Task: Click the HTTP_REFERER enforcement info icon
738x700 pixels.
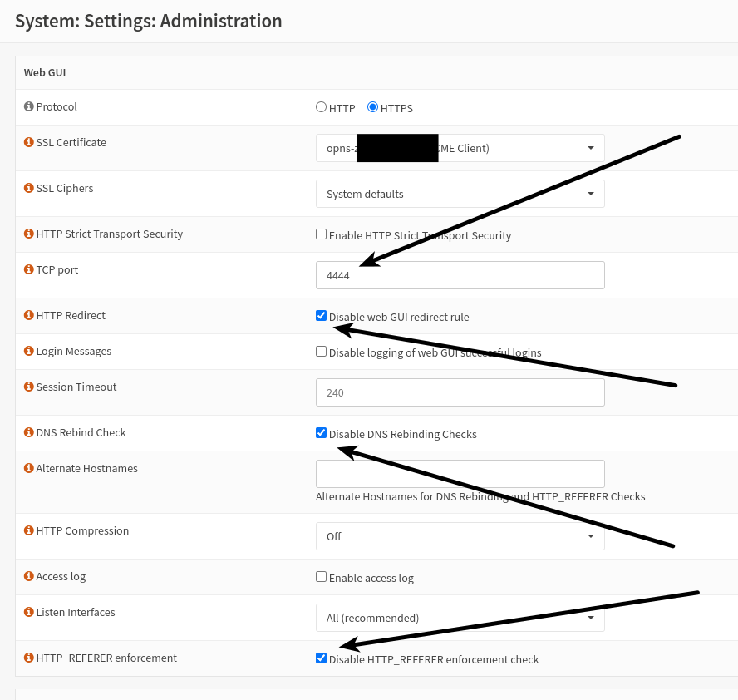Action: [29, 658]
